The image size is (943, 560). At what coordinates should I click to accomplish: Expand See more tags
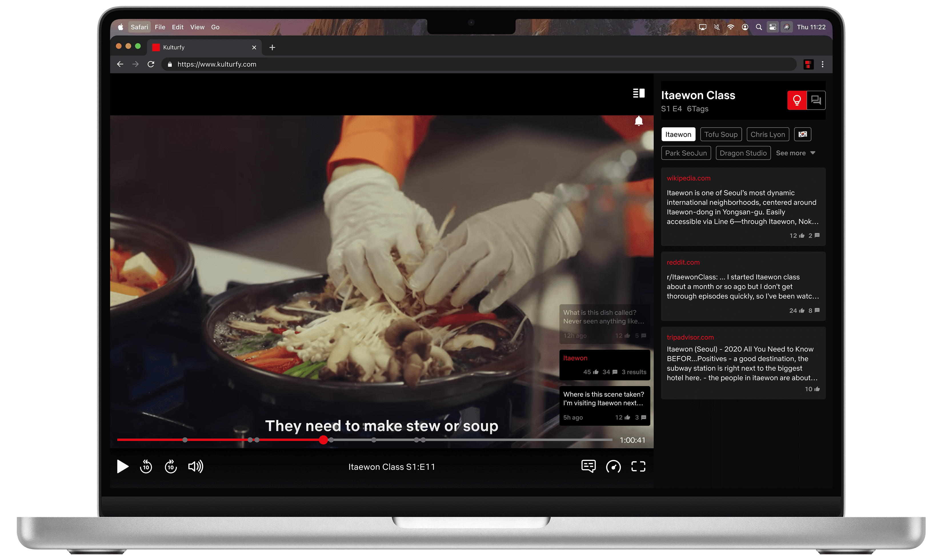pyautogui.click(x=795, y=153)
